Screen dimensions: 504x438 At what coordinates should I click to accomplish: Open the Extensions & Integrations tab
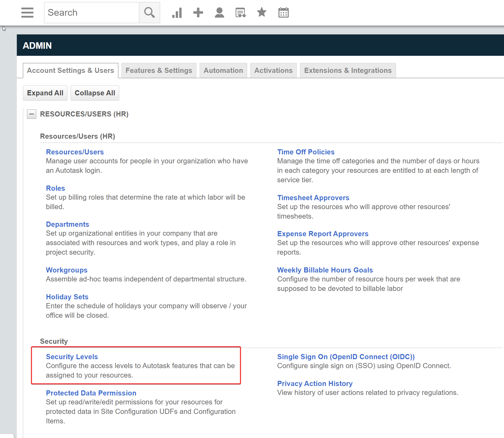tap(348, 70)
